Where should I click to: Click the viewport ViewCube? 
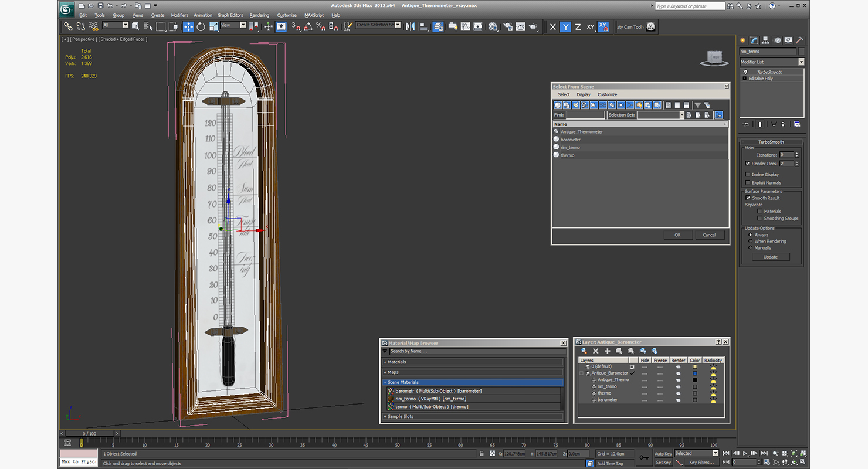point(714,57)
